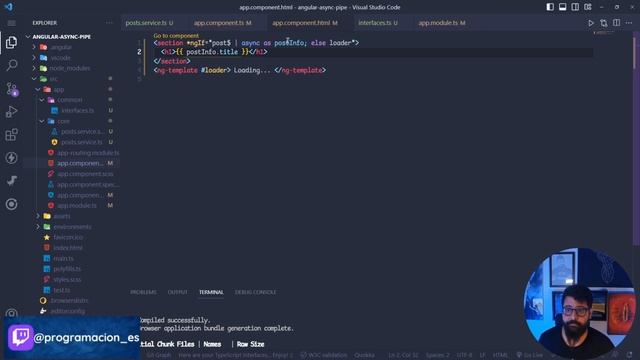
Task: Toggle the Secondary Side Bar
Action: [575, 7]
